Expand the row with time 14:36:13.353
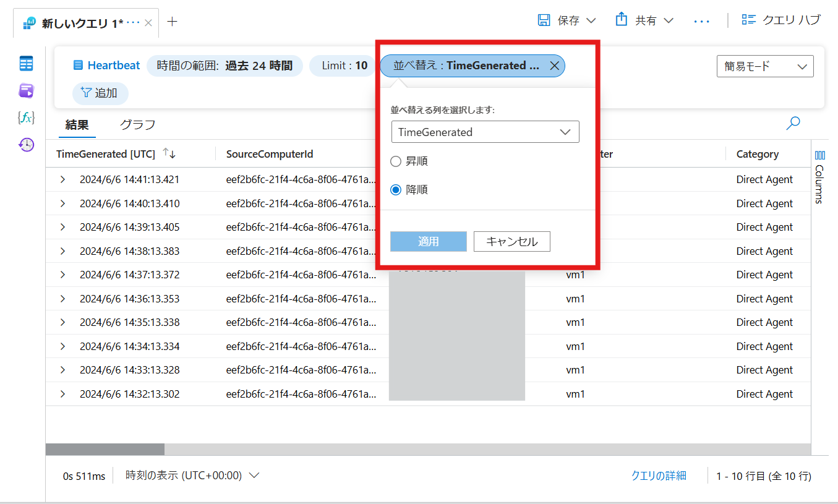The width and height of the screenshot is (838, 504). coord(62,299)
